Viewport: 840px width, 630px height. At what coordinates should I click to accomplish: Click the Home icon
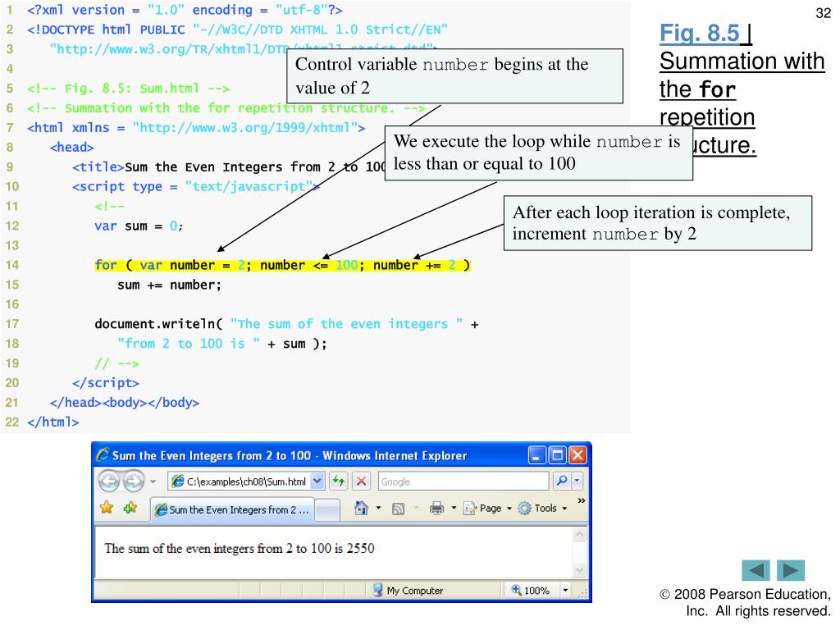point(362,507)
